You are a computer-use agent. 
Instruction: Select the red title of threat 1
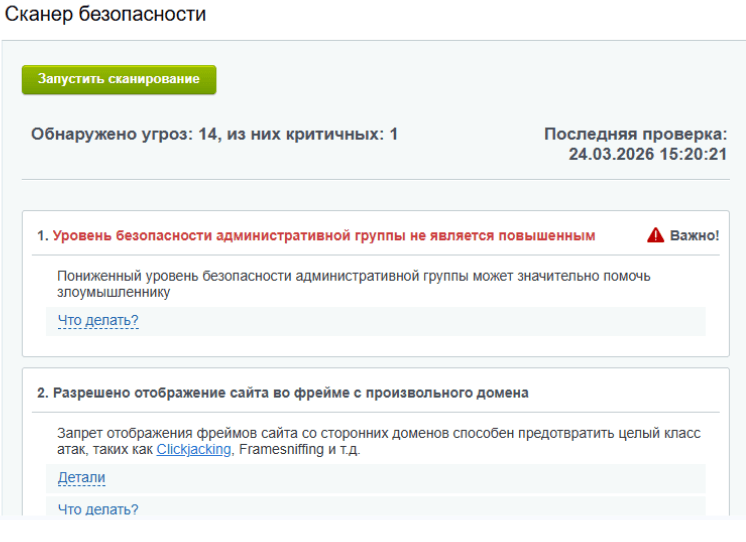(x=324, y=236)
